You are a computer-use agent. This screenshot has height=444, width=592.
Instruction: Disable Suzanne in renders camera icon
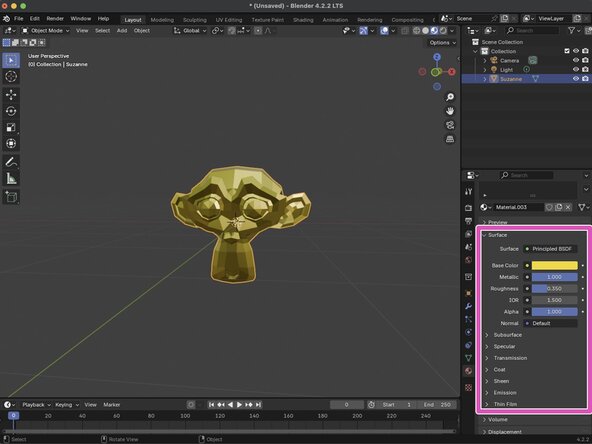(x=585, y=79)
